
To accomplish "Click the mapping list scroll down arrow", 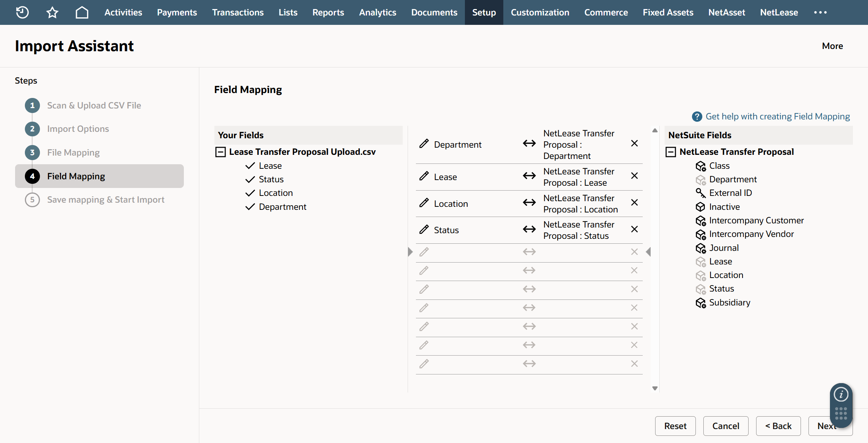I will point(655,388).
